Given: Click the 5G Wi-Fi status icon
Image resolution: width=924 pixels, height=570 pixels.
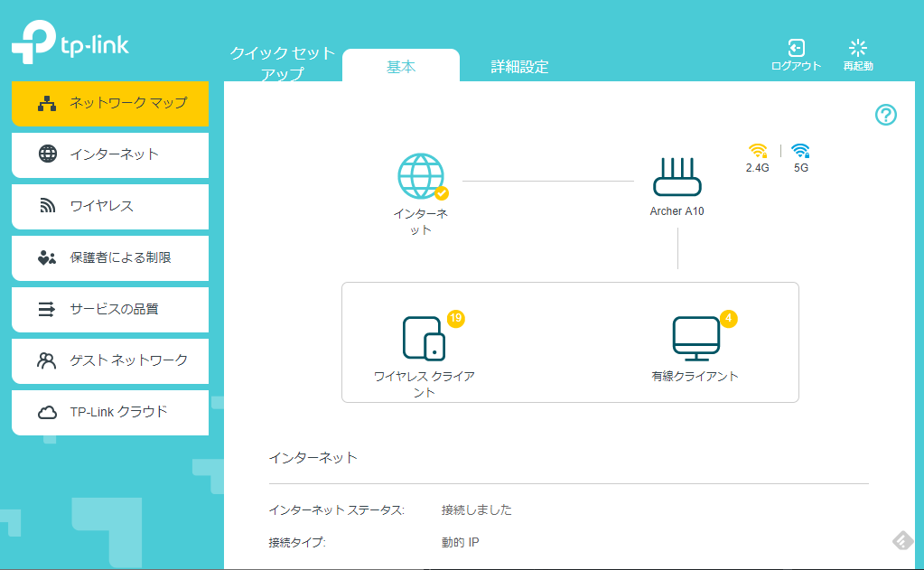Looking at the screenshot, I should point(800,152).
